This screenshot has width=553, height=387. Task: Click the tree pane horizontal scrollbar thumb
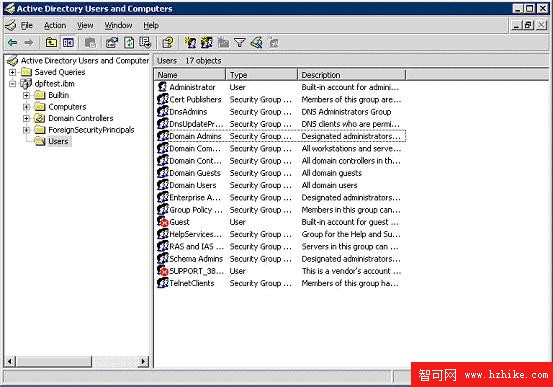(x=54, y=361)
